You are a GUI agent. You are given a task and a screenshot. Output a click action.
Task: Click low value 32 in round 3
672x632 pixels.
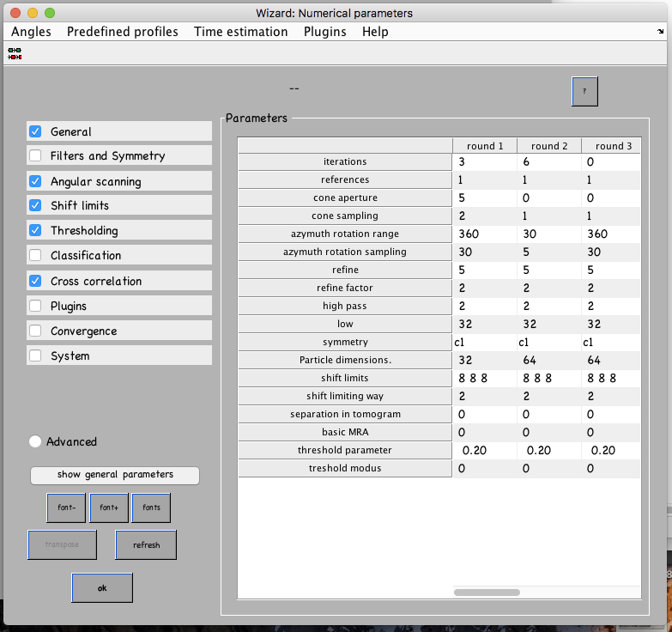pyautogui.click(x=611, y=324)
